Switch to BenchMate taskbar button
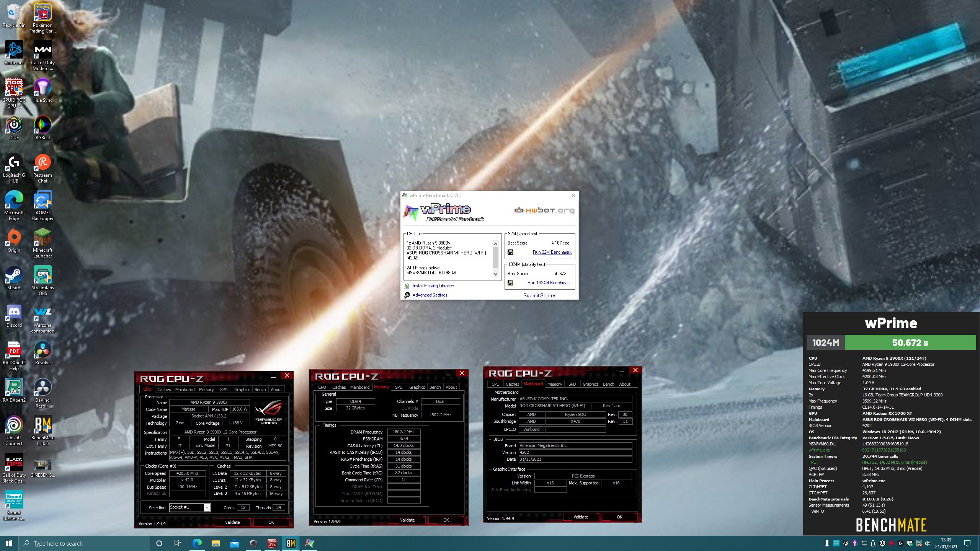Image resolution: width=980 pixels, height=551 pixels. (291, 543)
